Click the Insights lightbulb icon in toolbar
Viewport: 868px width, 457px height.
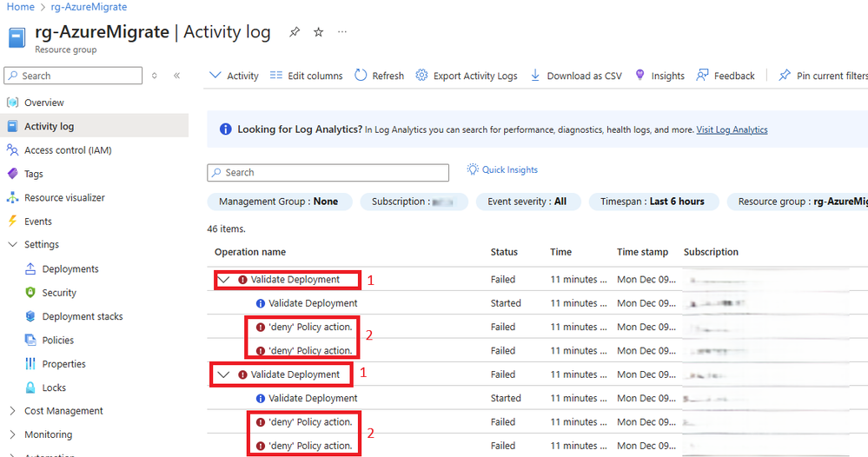pyautogui.click(x=640, y=76)
